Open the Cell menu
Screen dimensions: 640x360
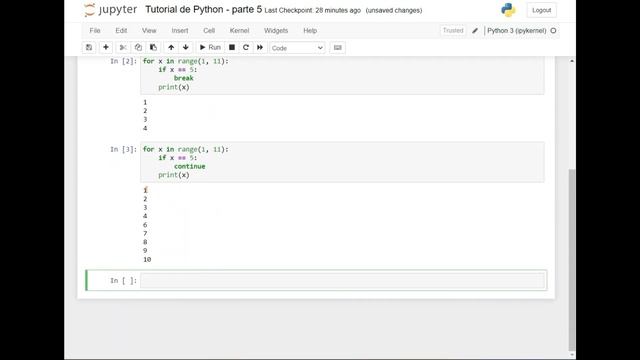point(209,31)
